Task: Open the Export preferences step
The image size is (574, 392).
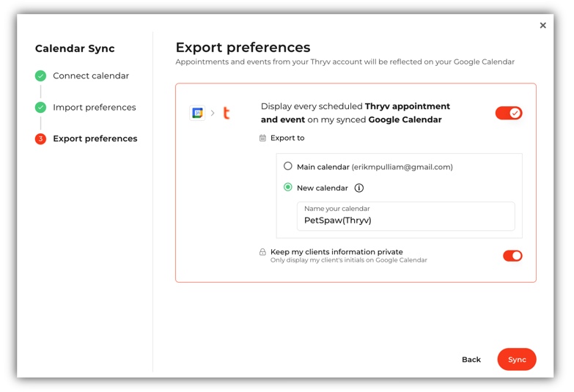Action: pyautogui.click(x=95, y=138)
